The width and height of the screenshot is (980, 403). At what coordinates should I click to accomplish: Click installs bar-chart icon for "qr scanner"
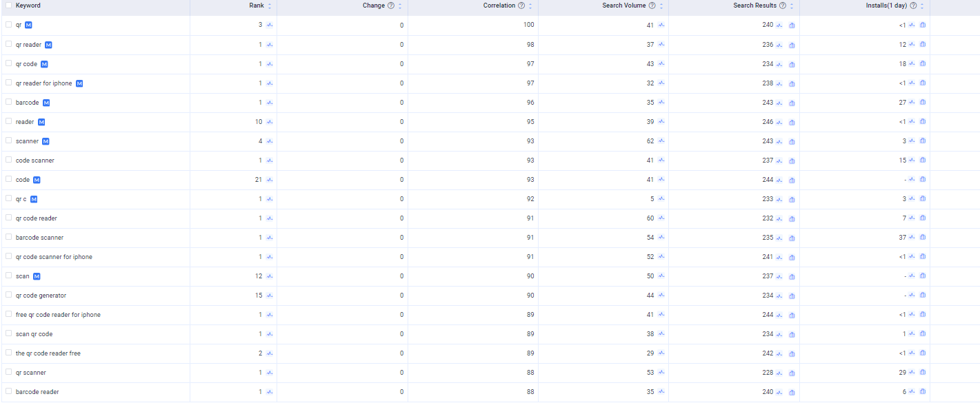[x=923, y=372]
